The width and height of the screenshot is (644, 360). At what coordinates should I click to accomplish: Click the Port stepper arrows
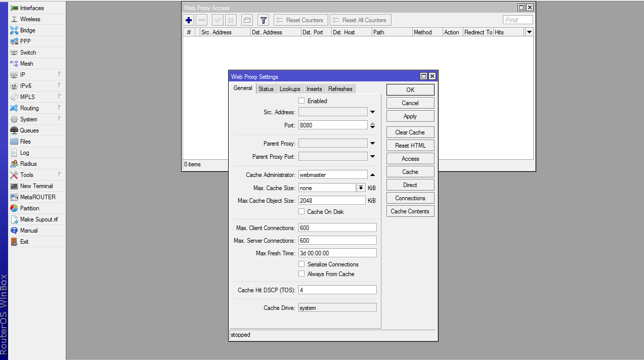[x=372, y=125]
